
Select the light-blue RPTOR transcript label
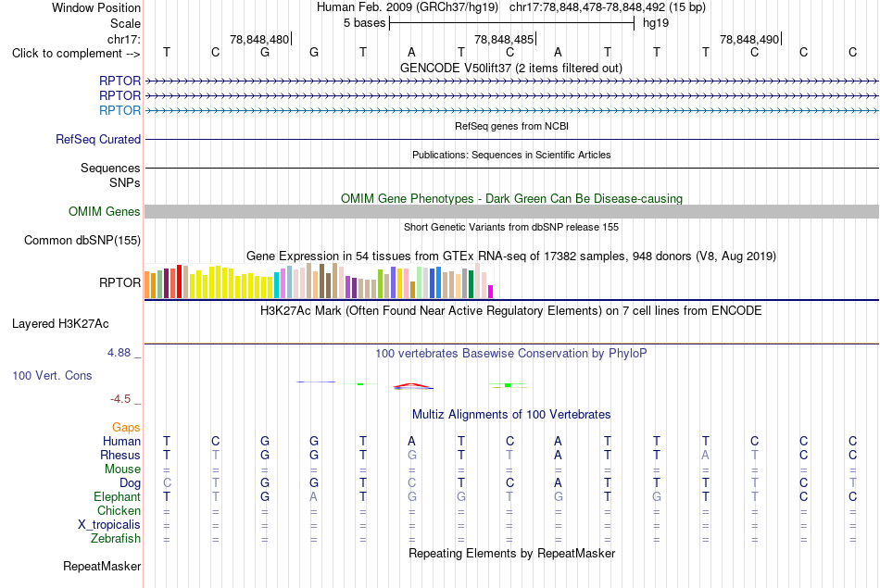pyautogui.click(x=119, y=110)
